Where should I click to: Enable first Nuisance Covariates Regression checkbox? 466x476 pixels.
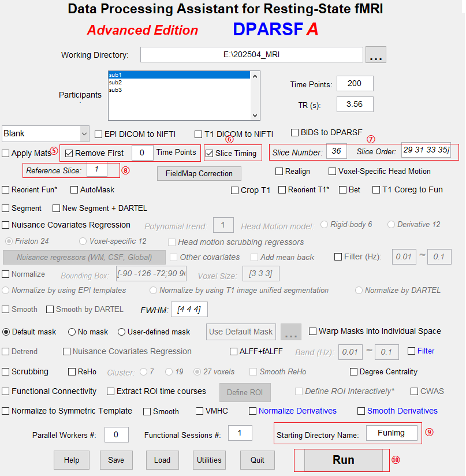click(x=5, y=225)
